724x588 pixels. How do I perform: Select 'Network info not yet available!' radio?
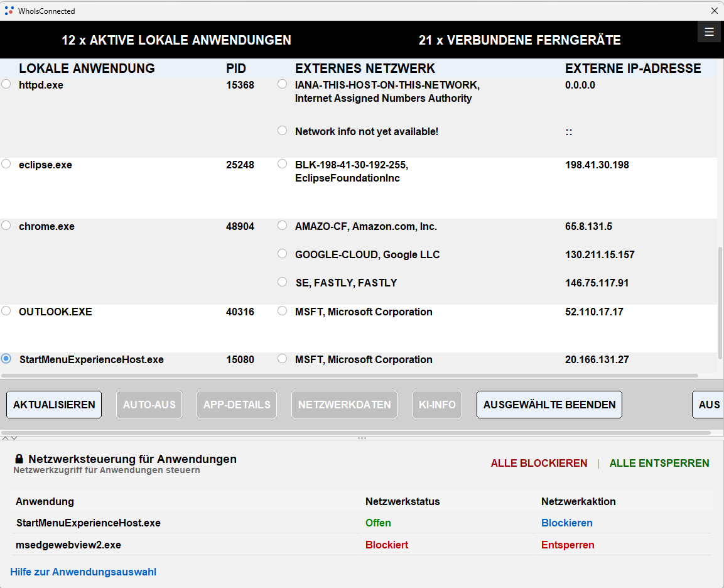tap(282, 131)
